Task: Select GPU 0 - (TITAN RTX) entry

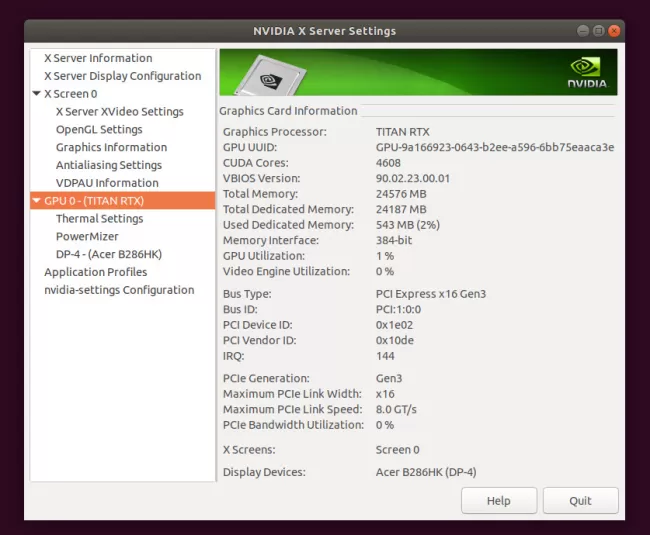Action: (x=123, y=201)
